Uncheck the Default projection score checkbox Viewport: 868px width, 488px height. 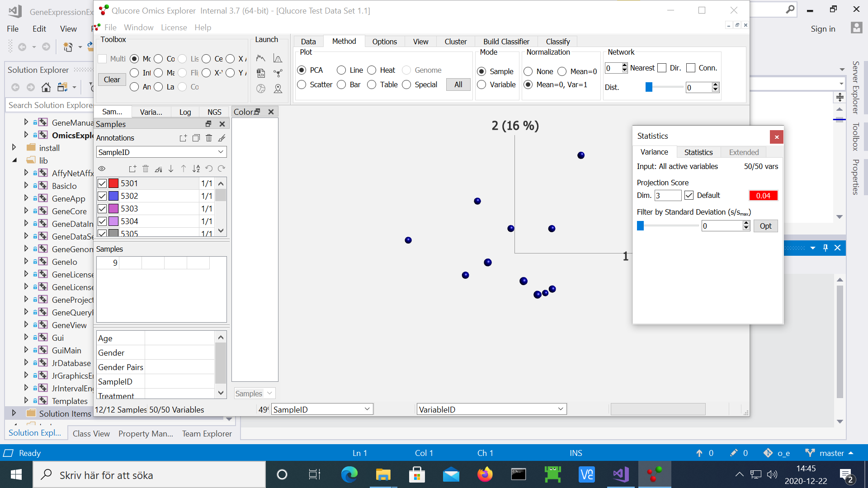pos(689,195)
